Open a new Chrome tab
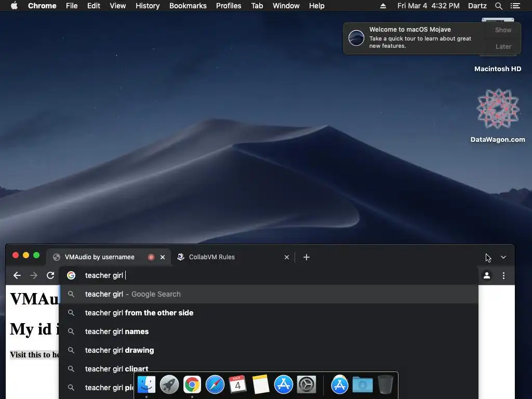This screenshot has width=532, height=399. click(307, 257)
